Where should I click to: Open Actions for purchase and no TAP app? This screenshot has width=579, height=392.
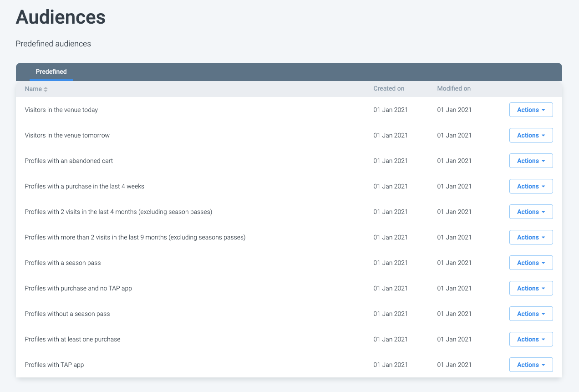pyautogui.click(x=531, y=288)
